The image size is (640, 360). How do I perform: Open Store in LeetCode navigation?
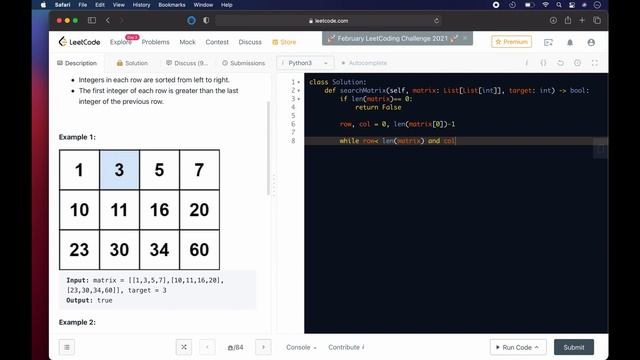[x=284, y=42]
